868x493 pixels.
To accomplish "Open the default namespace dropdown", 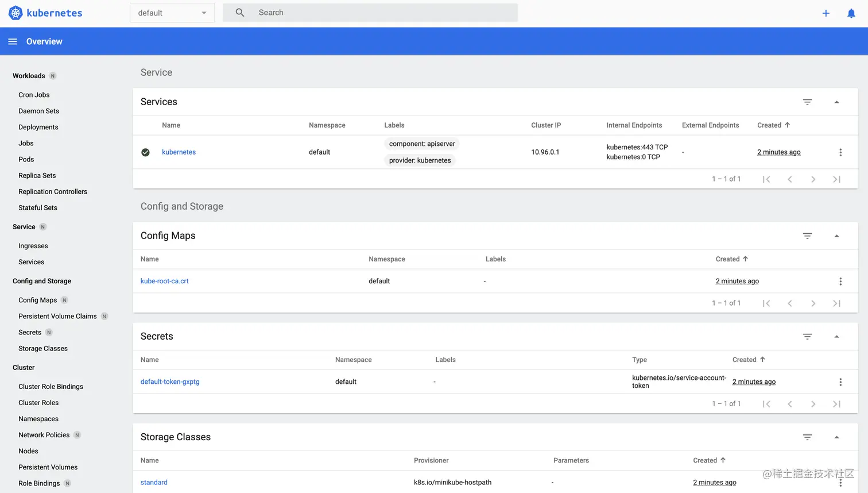I will (x=172, y=13).
